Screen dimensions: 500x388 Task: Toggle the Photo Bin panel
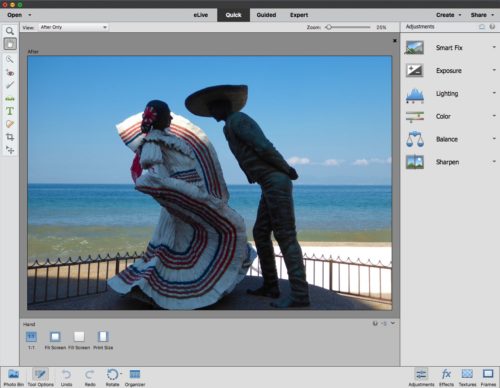(x=13, y=377)
